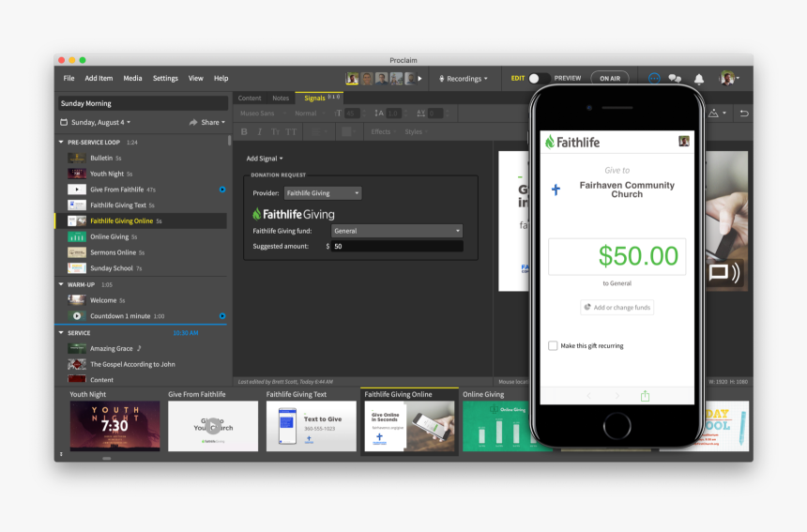Select the Welcome item
The image size is (807, 532).
pos(142,300)
